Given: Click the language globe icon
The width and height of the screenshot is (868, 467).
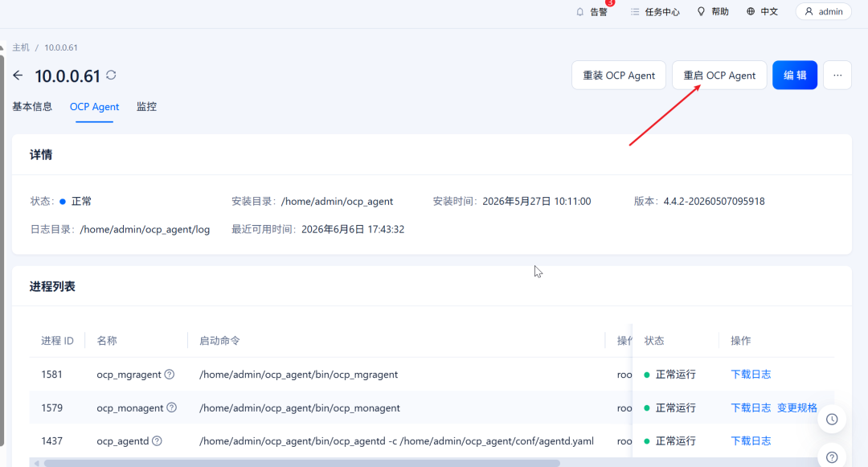Looking at the screenshot, I should click(751, 11).
